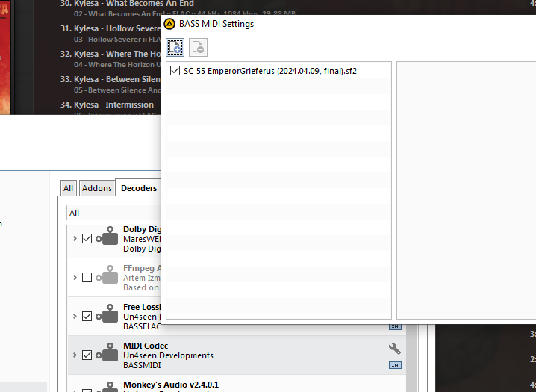The height and width of the screenshot is (392, 536).
Task: Click the IN badge on Free Lossless row
Action: [395, 327]
